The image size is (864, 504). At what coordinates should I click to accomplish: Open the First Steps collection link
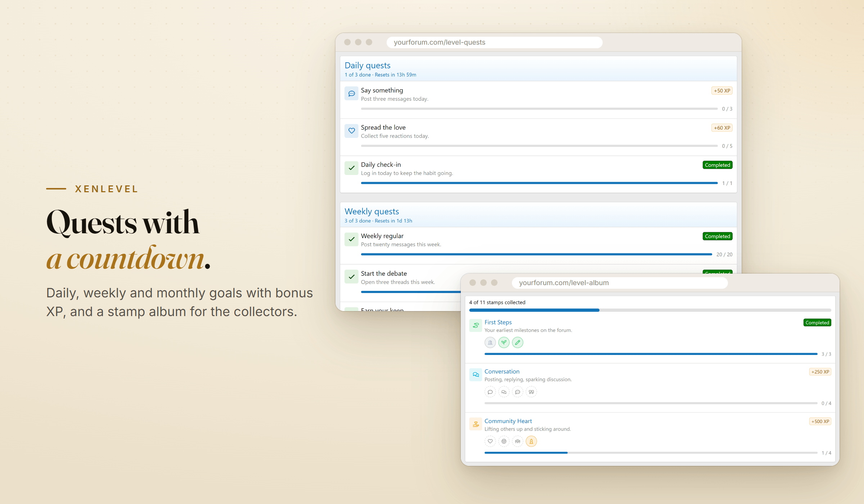[x=498, y=322]
